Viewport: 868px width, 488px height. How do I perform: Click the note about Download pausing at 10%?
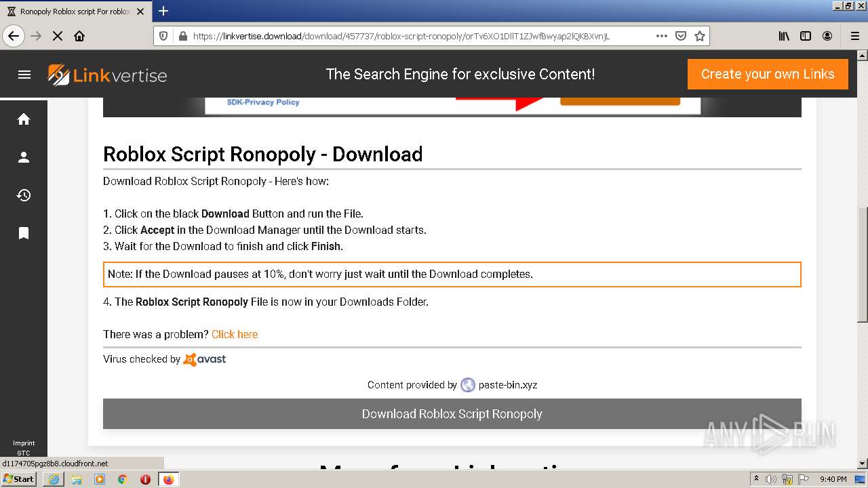click(452, 274)
